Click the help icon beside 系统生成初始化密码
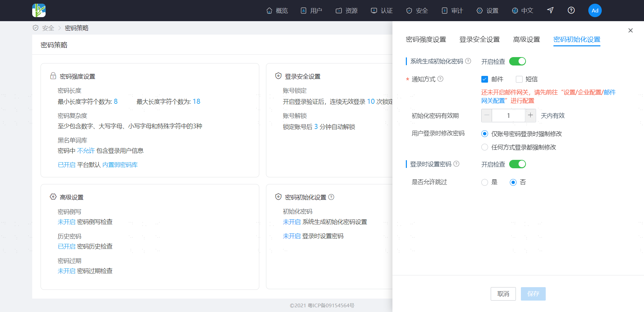Screen dimensions: 644x312 pos(468,61)
